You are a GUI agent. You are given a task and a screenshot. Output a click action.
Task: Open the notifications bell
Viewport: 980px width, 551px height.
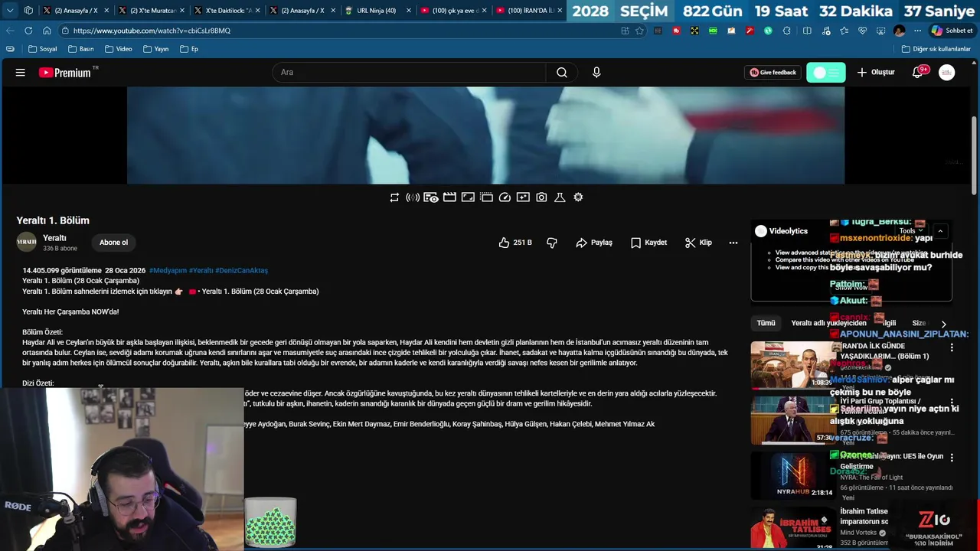pyautogui.click(x=918, y=73)
